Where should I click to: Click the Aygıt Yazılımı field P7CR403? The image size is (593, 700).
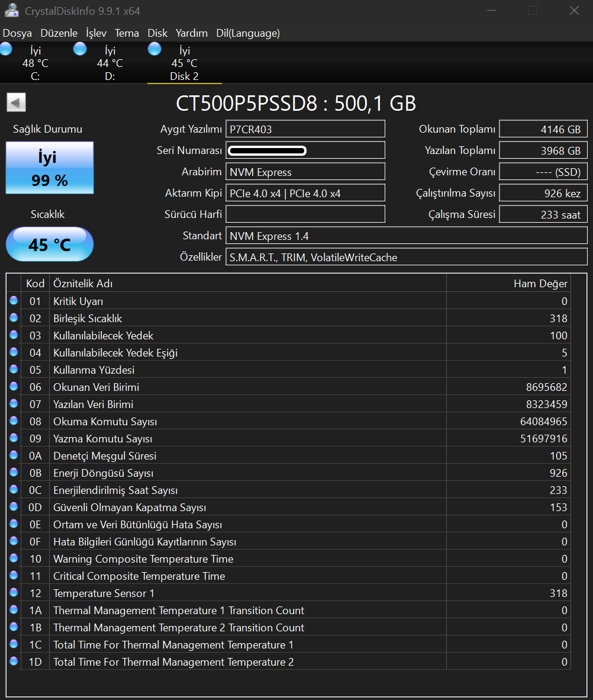pos(305,129)
